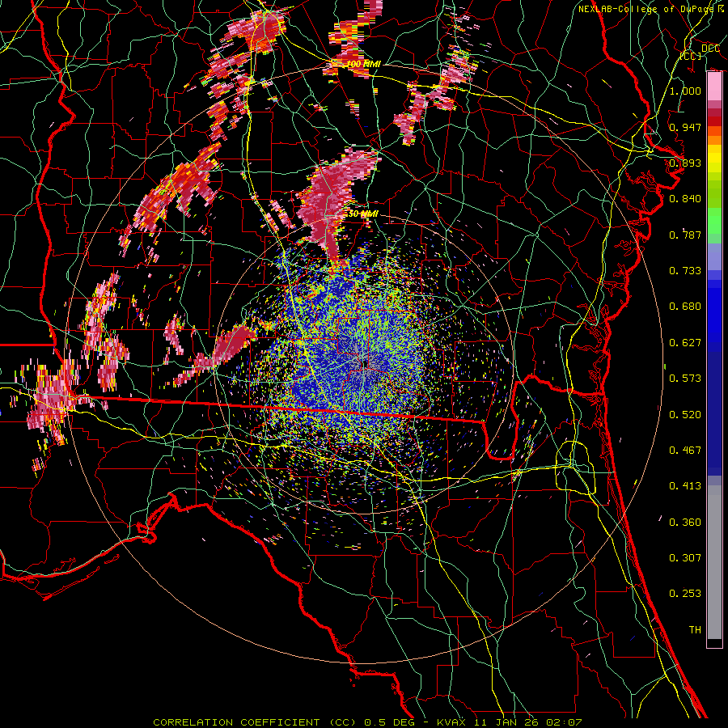Click the 0.733 legend value
Viewport: 728px width, 728px height.
(685, 271)
